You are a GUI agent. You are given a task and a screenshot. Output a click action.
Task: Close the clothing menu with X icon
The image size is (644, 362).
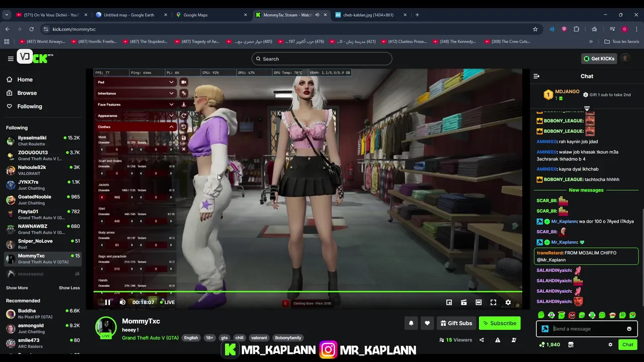[x=184, y=149]
